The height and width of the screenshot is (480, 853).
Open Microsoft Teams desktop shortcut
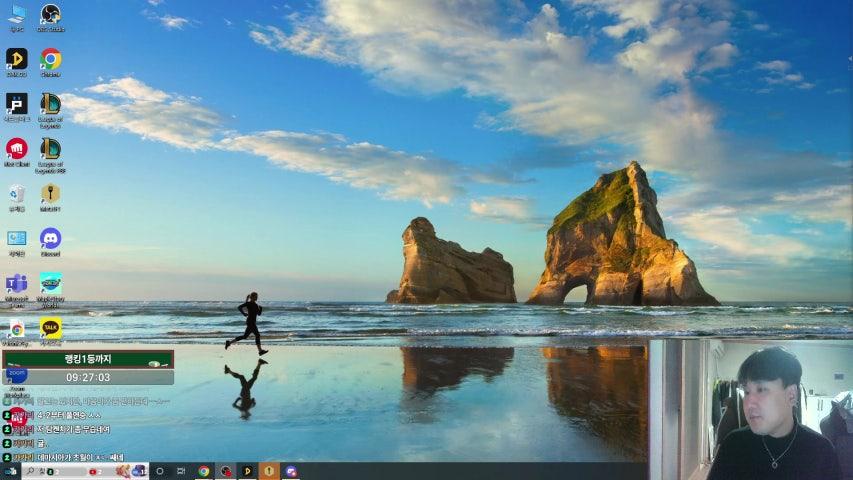point(17,291)
